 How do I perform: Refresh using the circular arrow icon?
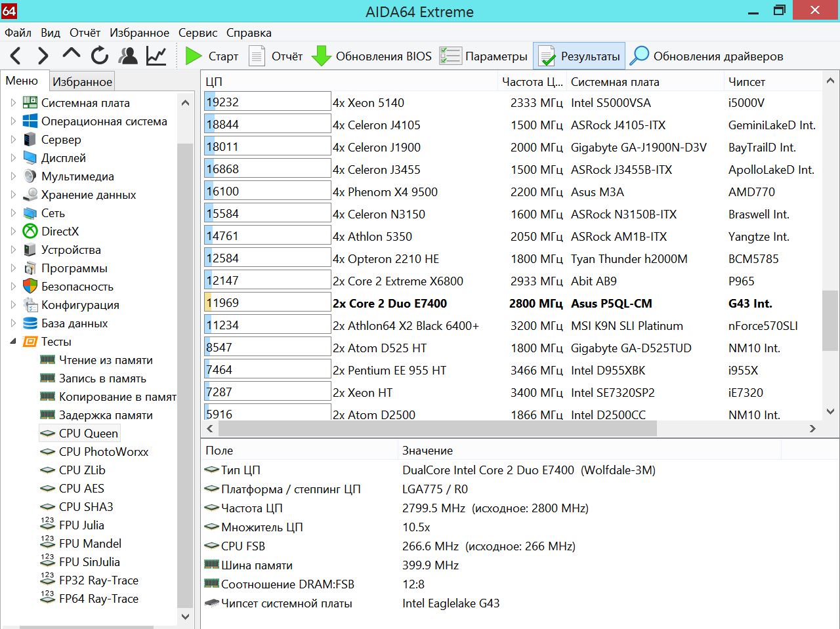pyautogui.click(x=100, y=56)
